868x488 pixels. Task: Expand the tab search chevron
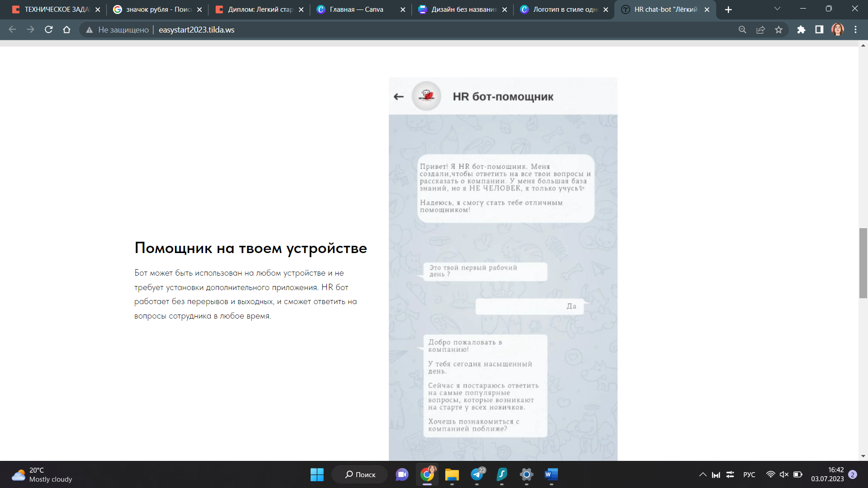point(777,9)
